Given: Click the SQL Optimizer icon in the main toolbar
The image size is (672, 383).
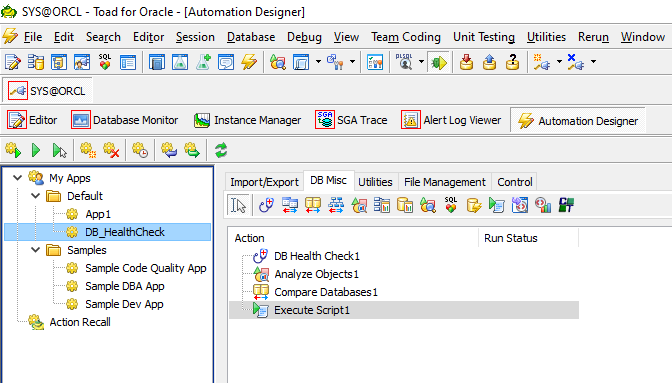Looking at the screenshot, I should 105,62.
